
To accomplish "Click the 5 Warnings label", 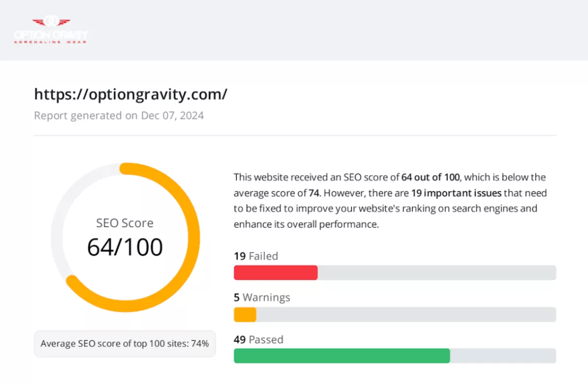I will tap(262, 297).
